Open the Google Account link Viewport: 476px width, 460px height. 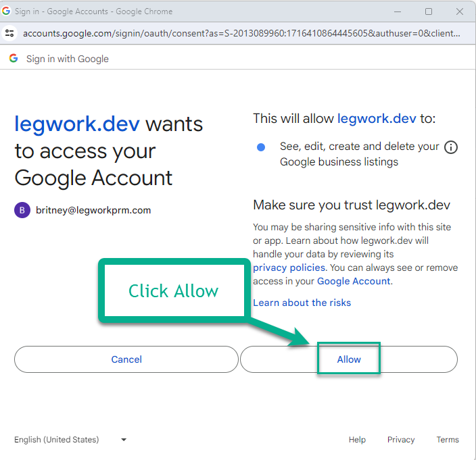tap(354, 281)
